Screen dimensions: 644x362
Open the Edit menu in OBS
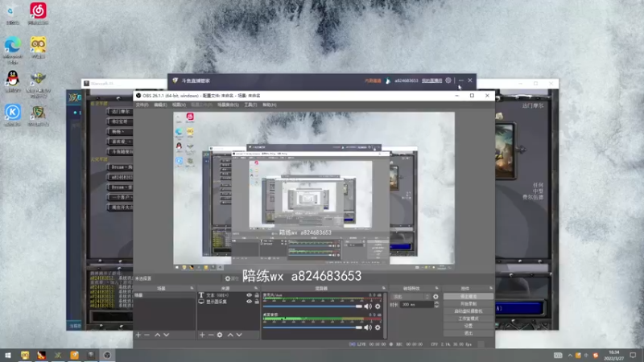[160, 105]
